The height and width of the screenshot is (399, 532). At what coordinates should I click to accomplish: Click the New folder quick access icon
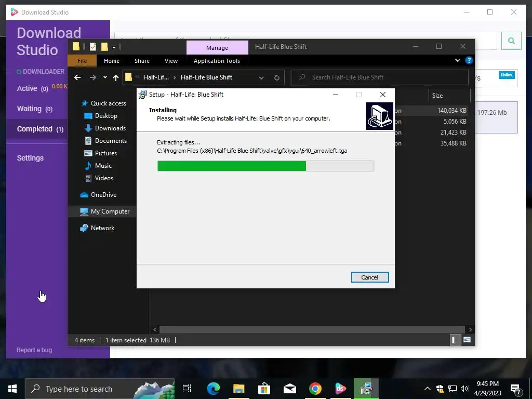[104, 47]
